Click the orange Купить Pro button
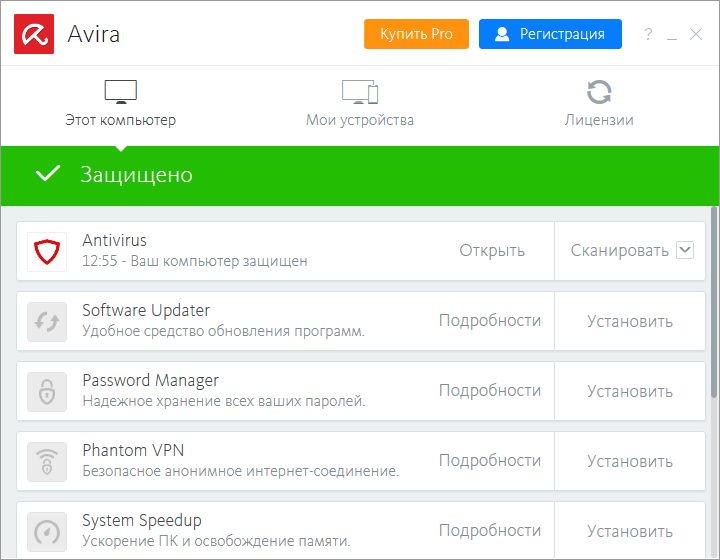Image resolution: width=720 pixels, height=560 pixels. pos(416,34)
